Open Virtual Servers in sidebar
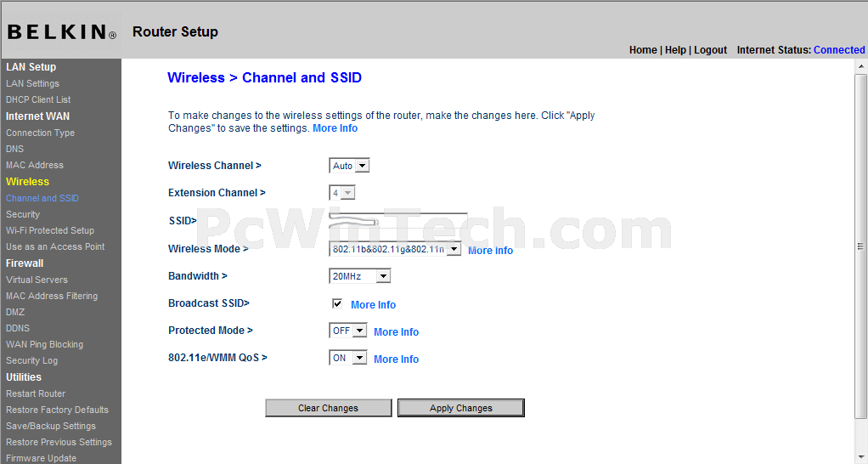868x464 pixels. (x=37, y=280)
